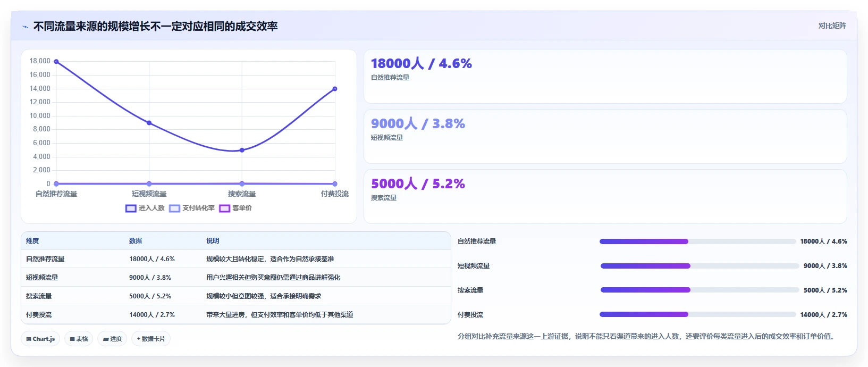Click the note starting 用户兴趣相关但购买意图
The image size is (868, 367).
273,278
